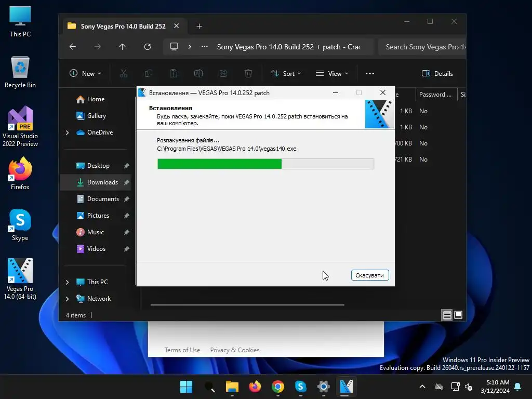
Task: Cancel installation with the Скасувати button
Action: 370,275
